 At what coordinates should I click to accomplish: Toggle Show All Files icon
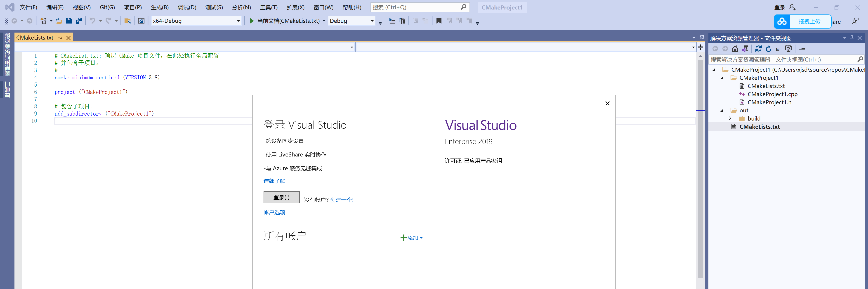(788, 49)
